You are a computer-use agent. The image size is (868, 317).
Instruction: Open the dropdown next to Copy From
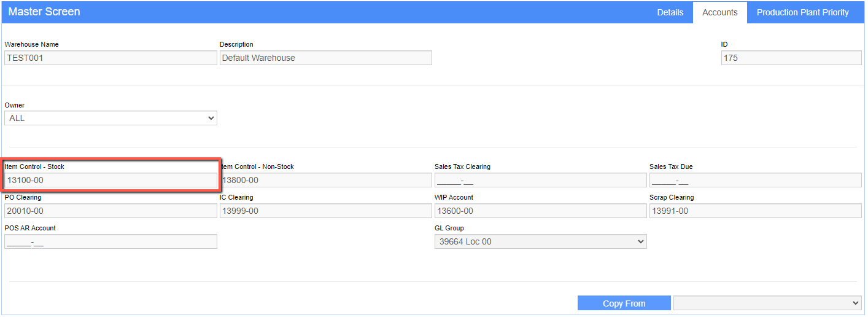[767, 303]
